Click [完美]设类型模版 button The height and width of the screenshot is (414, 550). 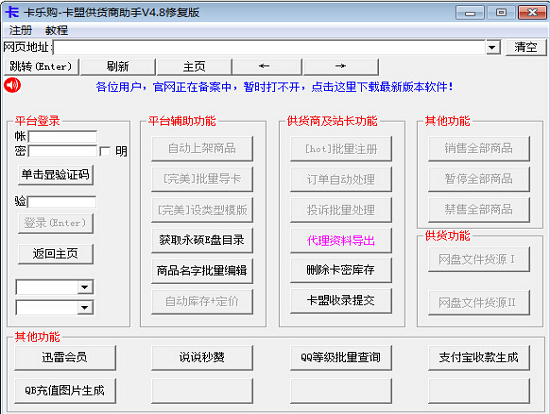[202, 210]
